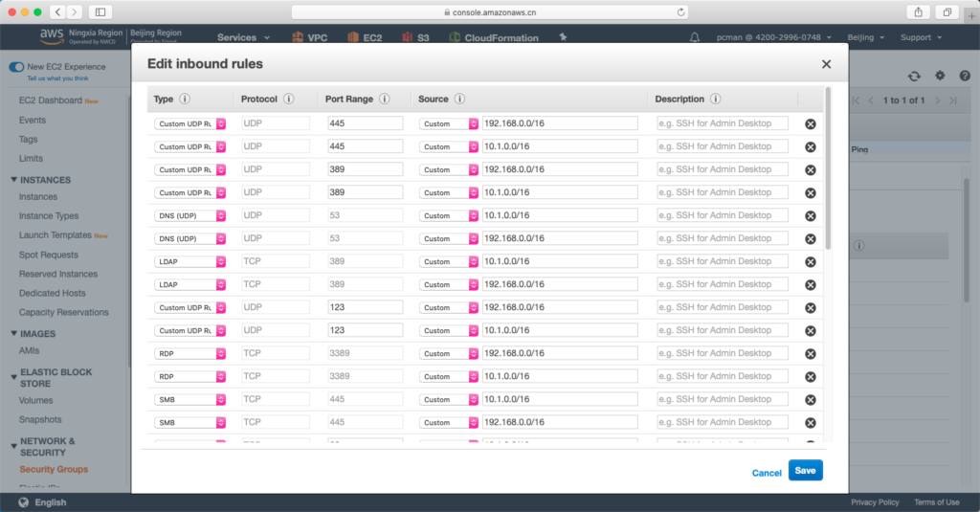980x512 pixels.
Task: Open Source dropdown in the first rule row
Action: (449, 123)
